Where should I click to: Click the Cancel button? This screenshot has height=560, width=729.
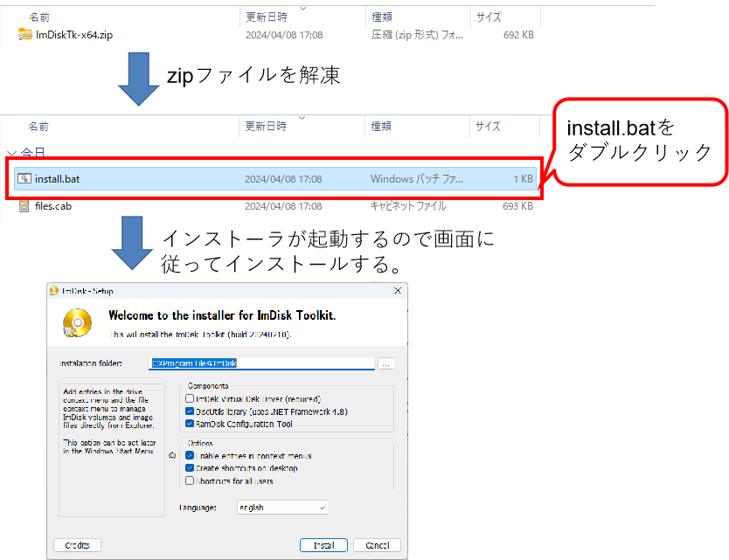pyautogui.click(x=377, y=545)
